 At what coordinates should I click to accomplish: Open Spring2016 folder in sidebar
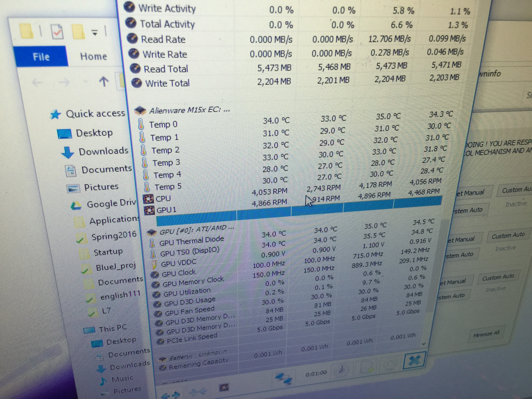tap(114, 236)
